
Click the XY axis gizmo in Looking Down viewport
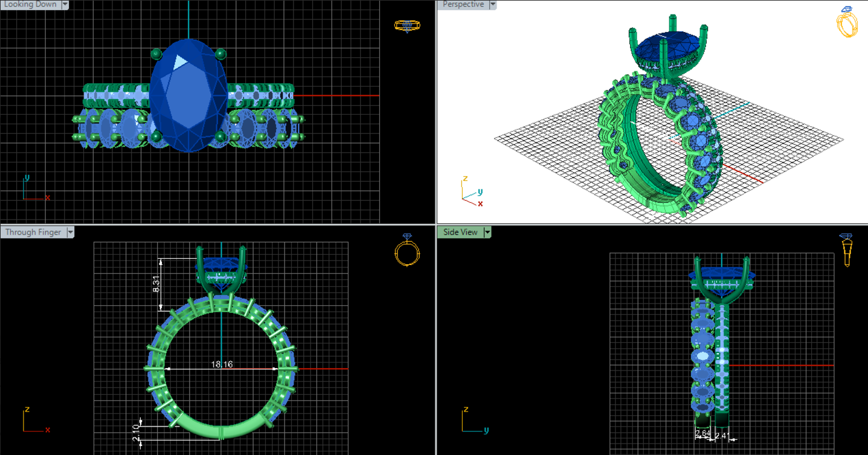33,189
